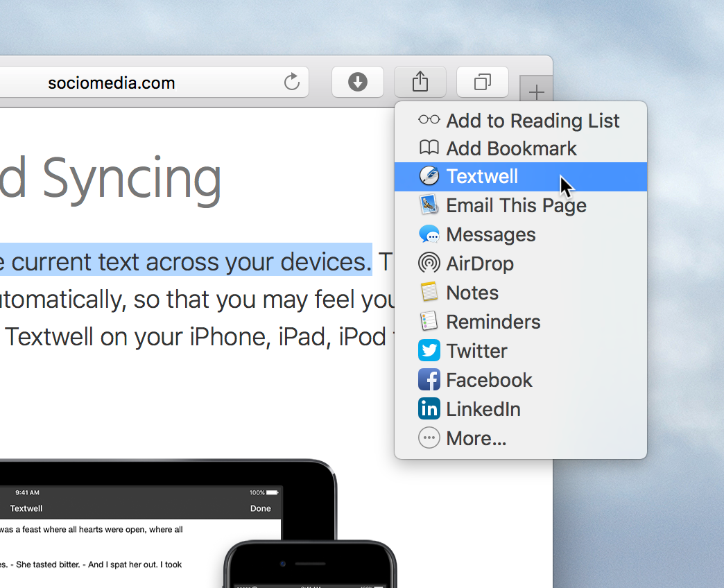The width and height of the screenshot is (724, 588).
Task: Choose Email This Page
Action: point(520,205)
